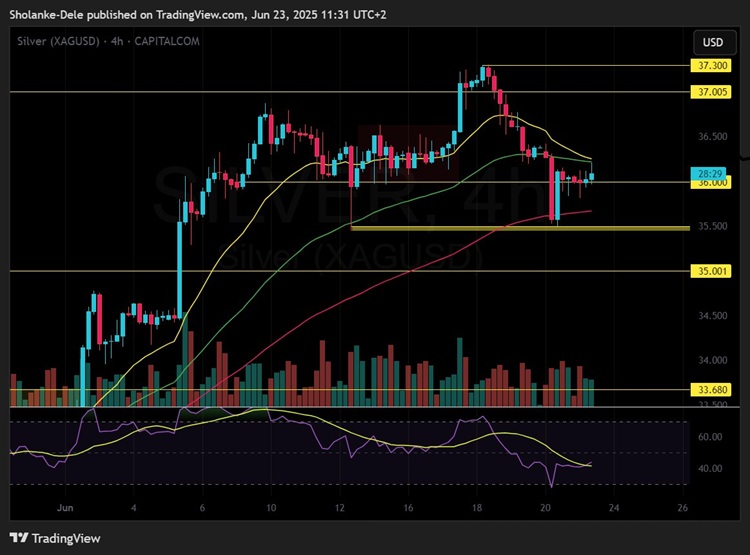Click the 36.500 price axis value
The height and width of the screenshot is (555, 750).
pos(712,136)
